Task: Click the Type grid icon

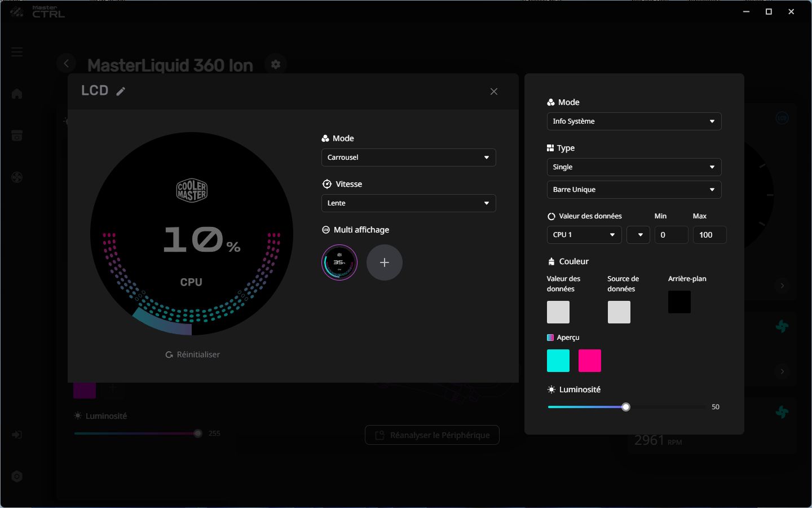Action: click(550, 148)
